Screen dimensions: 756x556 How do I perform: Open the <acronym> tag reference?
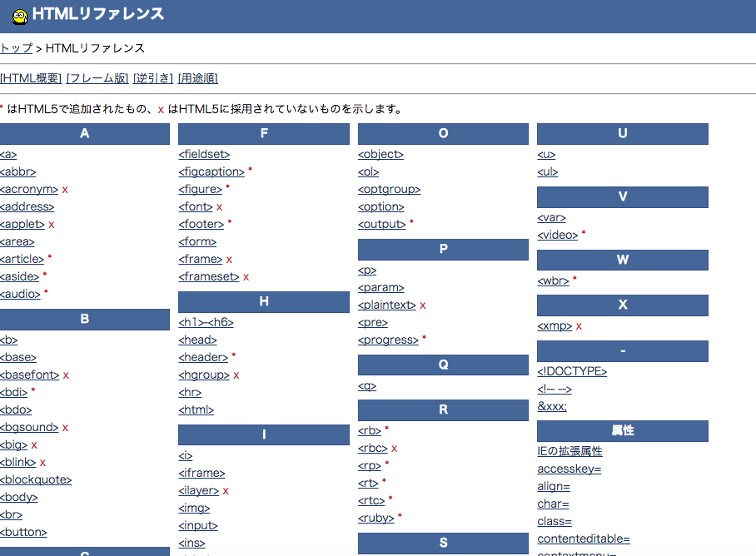(x=29, y=189)
